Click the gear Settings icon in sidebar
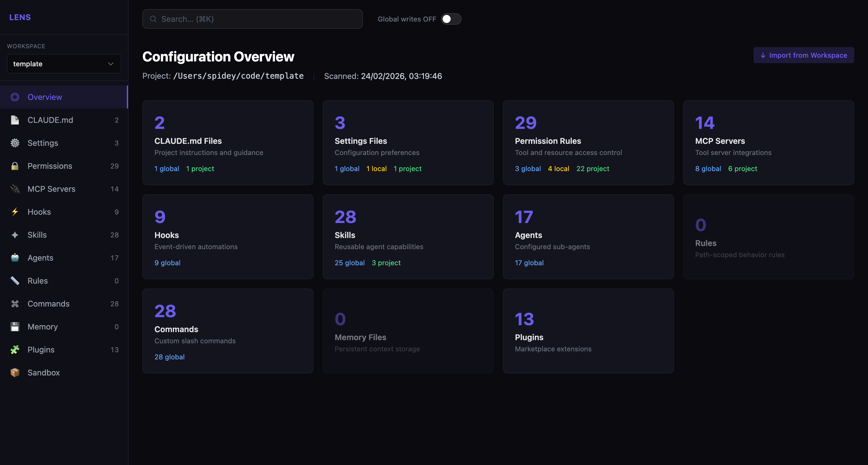Viewport: 868px width, 465px height. [x=15, y=143]
